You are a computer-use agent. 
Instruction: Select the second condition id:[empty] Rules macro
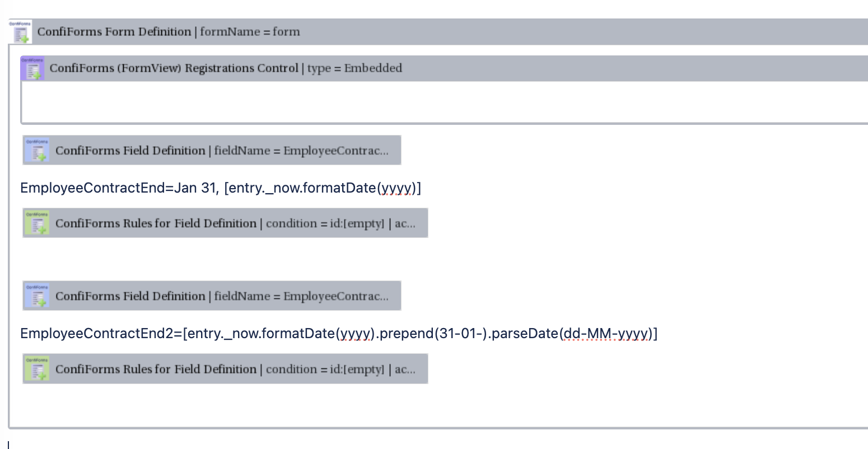coord(235,368)
